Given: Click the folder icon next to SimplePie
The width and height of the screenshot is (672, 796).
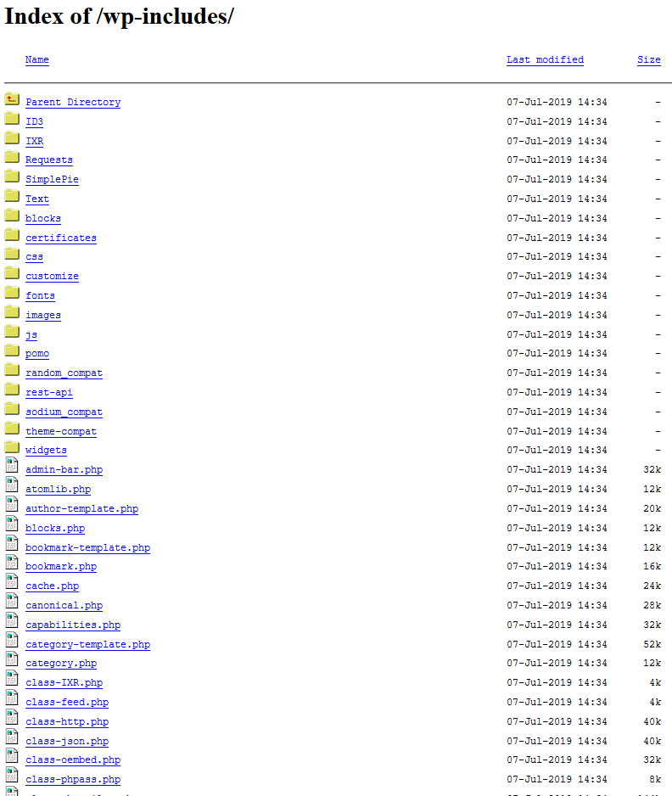Looking at the screenshot, I should [12, 177].
